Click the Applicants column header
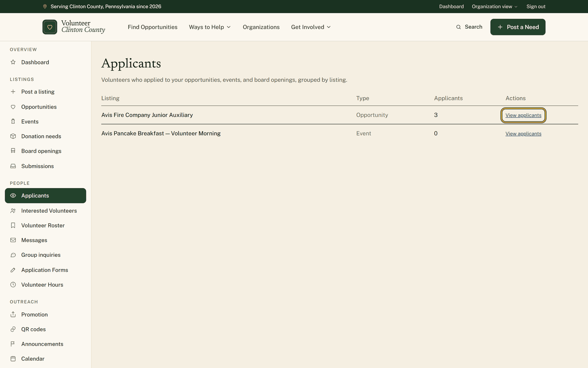 point(448,98)
